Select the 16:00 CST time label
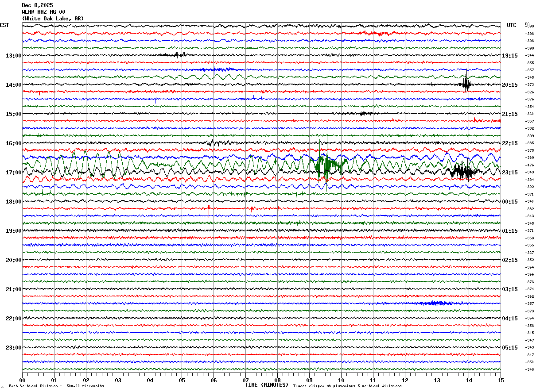 pyautogui.click(x=14, y=143)
